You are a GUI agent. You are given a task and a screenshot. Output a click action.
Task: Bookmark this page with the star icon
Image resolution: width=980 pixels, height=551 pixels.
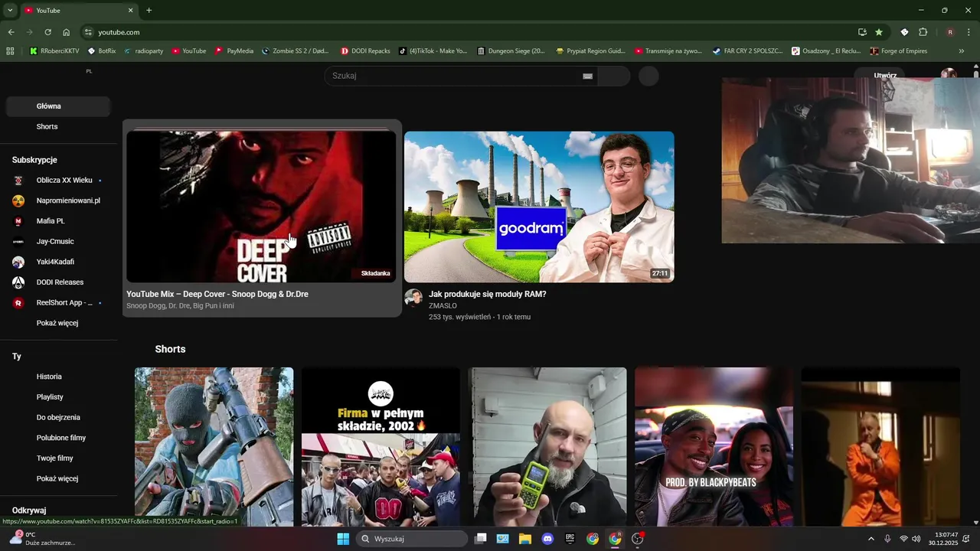879,32
